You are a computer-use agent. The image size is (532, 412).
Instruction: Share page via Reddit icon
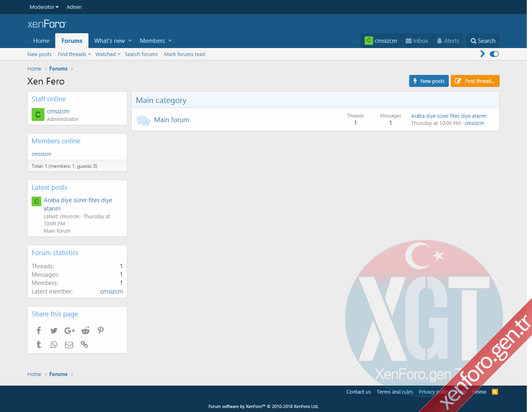tap(85, 330)
